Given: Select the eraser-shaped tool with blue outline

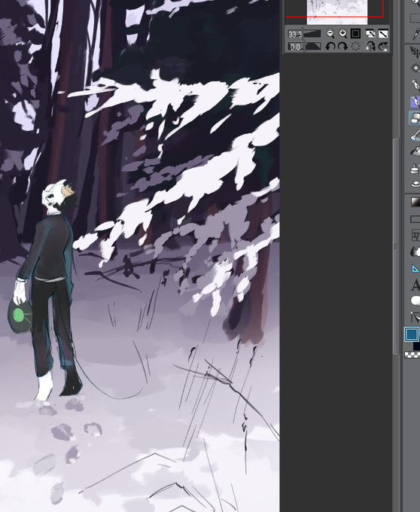Looking at the screenshot, I should [x=415, y=118].
